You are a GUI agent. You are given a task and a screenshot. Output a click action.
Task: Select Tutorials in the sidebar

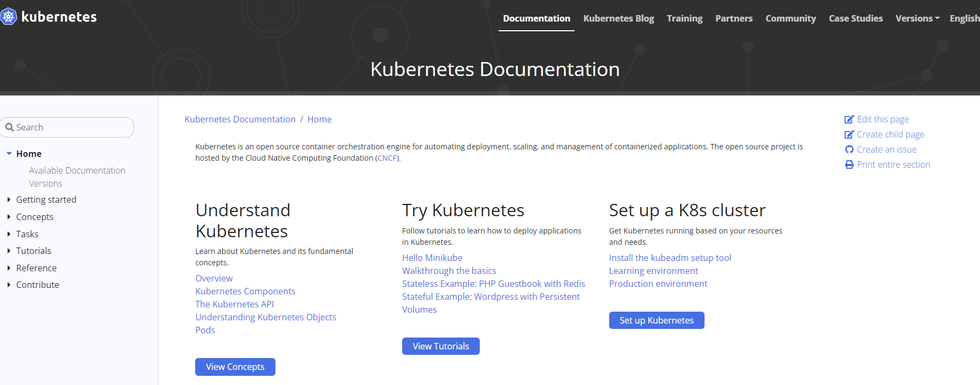(x=33, y=251)
